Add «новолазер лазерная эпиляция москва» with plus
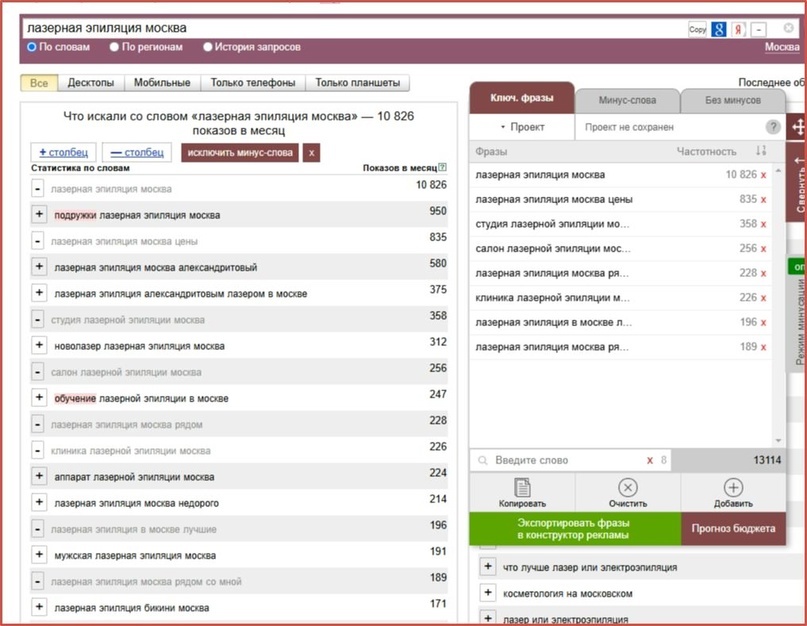The height and width of the screenshot is (626, 807). click(x=39, y=345)
